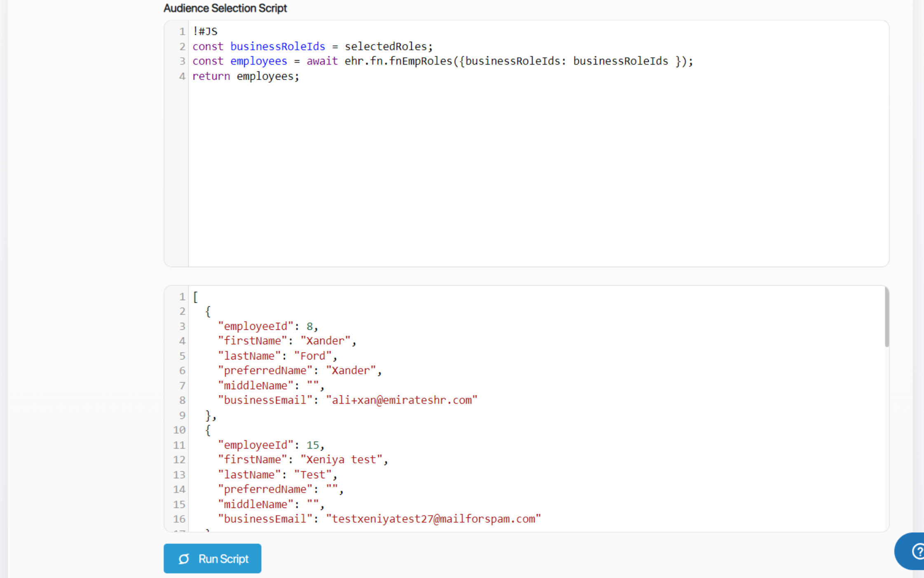Click the Run Script button
Viewport: 924px width, 578px height.
point(212,559)
